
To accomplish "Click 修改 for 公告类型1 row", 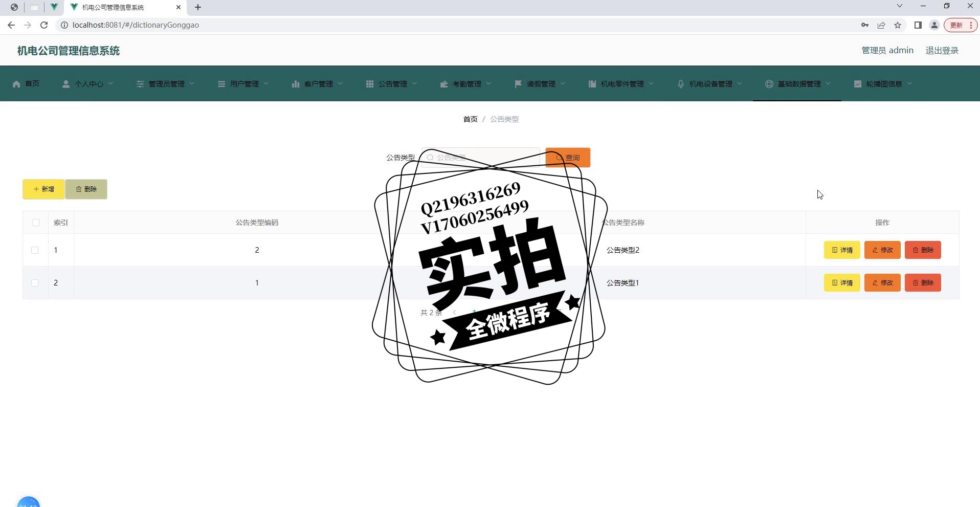I will [x=882, y=283].
